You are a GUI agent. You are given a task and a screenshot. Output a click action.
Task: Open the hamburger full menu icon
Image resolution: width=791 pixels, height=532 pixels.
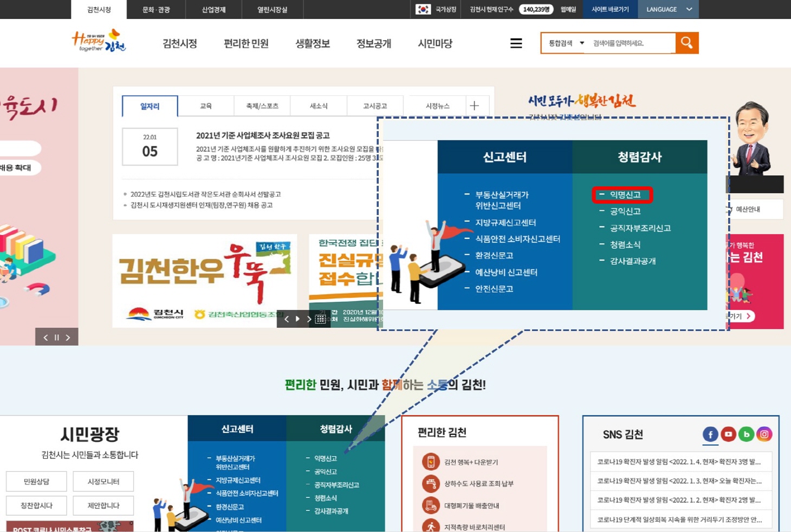coord(516,43)
